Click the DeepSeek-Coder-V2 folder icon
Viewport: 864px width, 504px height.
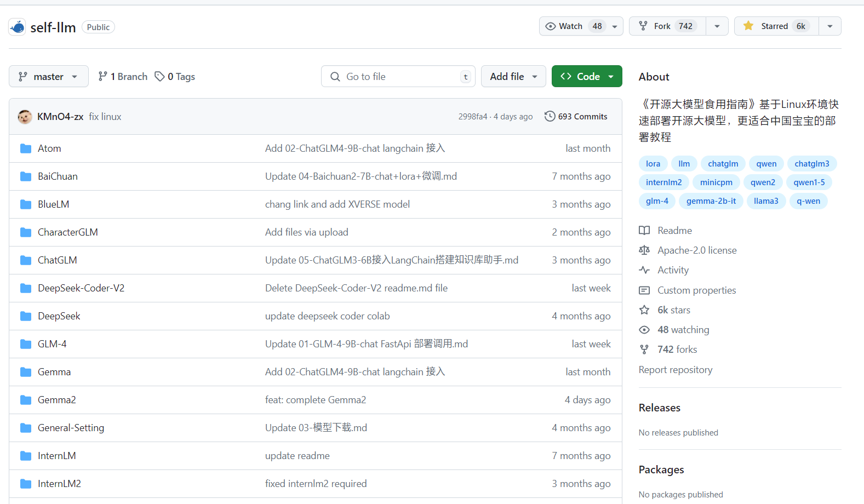pos(26,288)
